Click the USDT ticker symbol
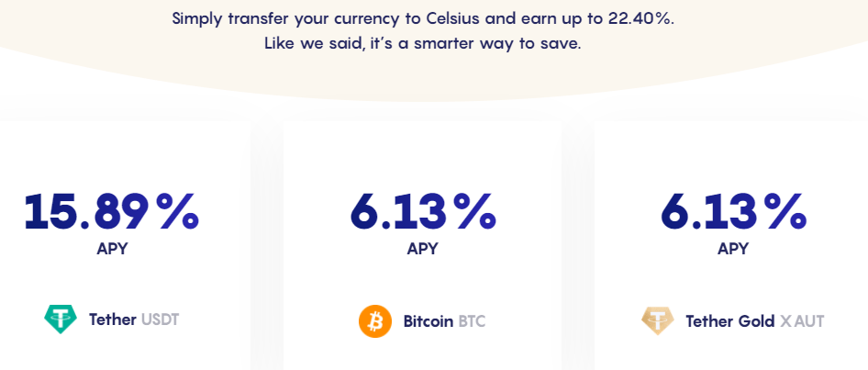Screen dimensions: 868x370 pyautogui.click(x=161, y=320)
